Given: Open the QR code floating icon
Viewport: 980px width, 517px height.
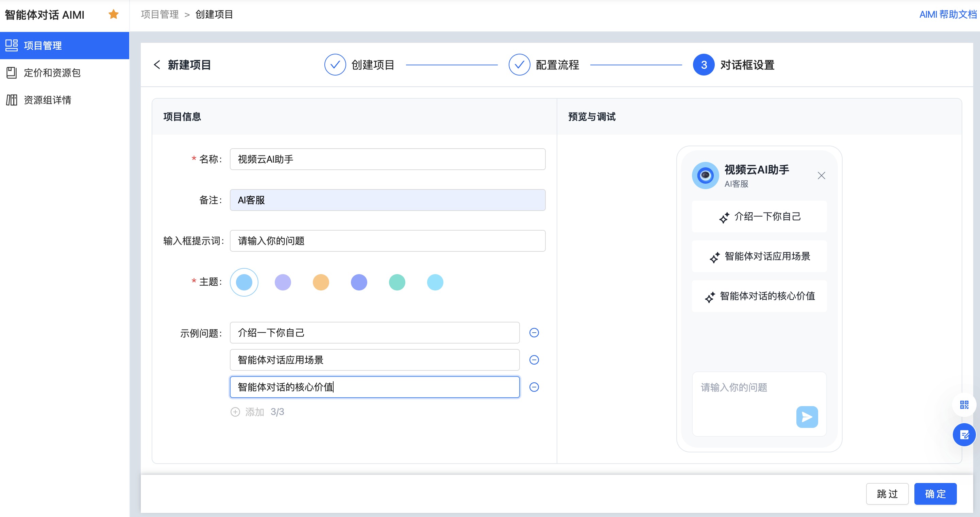Looking at the screenshot, I should pyautogui.click(x=964, y=405).
